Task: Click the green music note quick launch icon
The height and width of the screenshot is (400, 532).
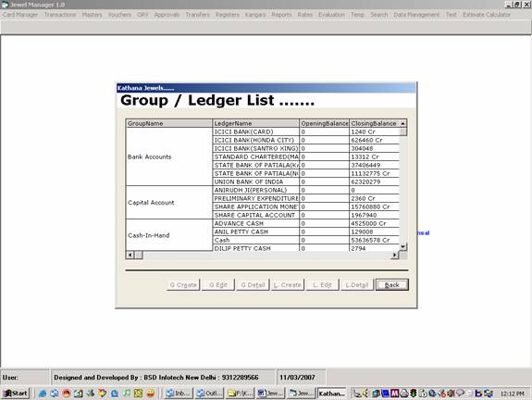Action: click(x=126, y=394)
